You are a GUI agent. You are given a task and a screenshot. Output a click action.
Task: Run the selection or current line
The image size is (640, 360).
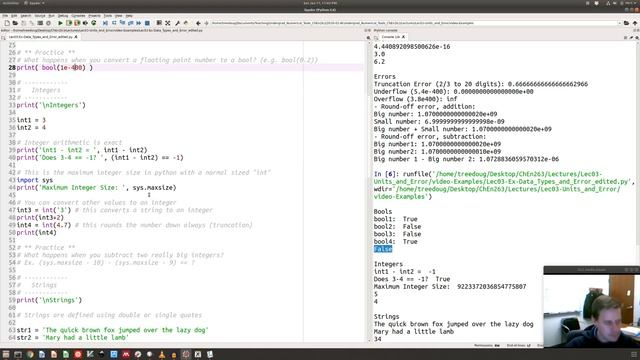pos(85,23)
